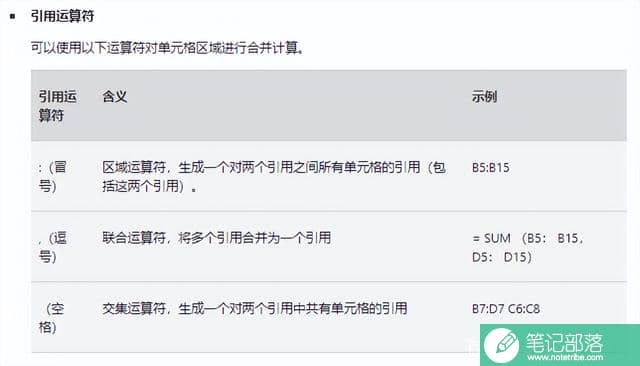
Task: Open the www.notetribe.com watermark link
Action: click(565, 357)
